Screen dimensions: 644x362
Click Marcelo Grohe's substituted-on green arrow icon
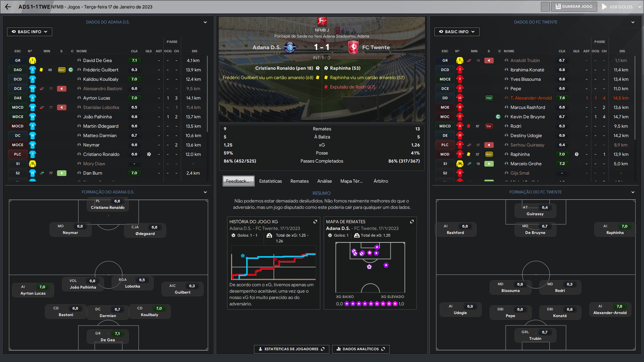[x=489, y=164]
